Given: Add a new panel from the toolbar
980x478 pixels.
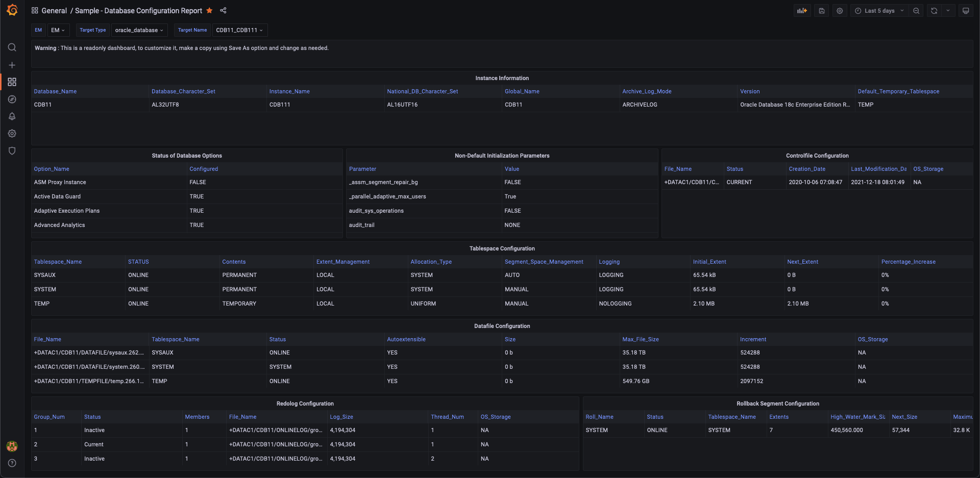Looking at the screenshot, I should click(x=801, y=10).
